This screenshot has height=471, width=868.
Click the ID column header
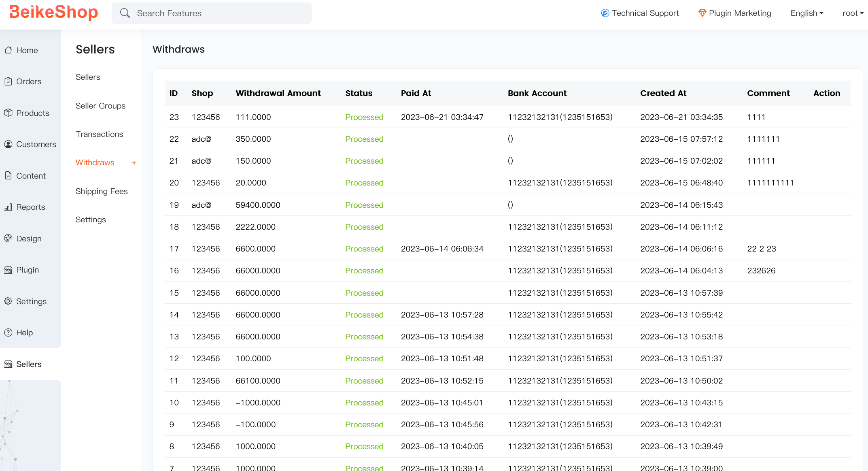coord(174,93)
